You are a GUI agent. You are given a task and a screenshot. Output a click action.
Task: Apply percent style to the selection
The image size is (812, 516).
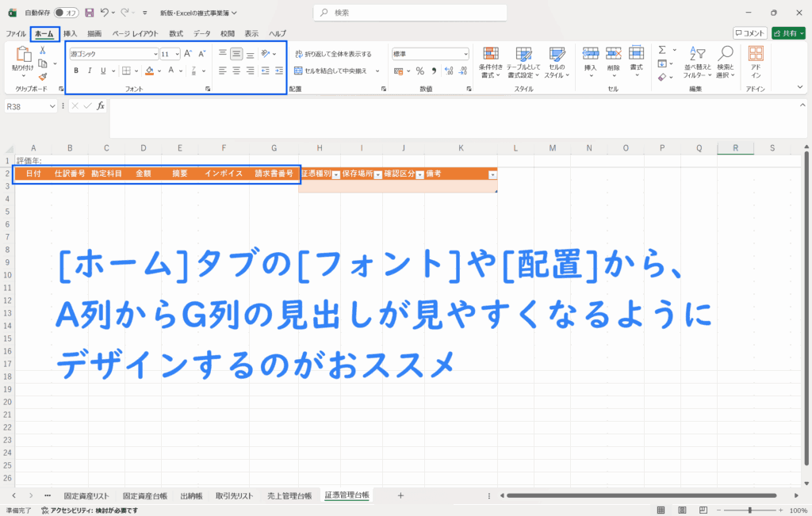[419, 71]
